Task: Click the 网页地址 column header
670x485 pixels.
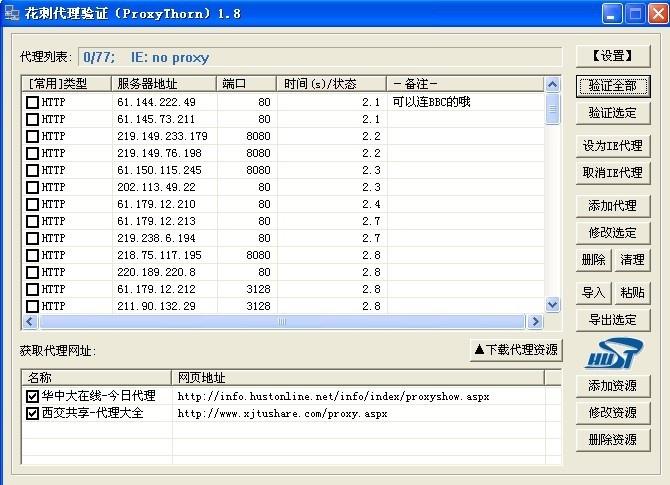Action: (358, 377)
